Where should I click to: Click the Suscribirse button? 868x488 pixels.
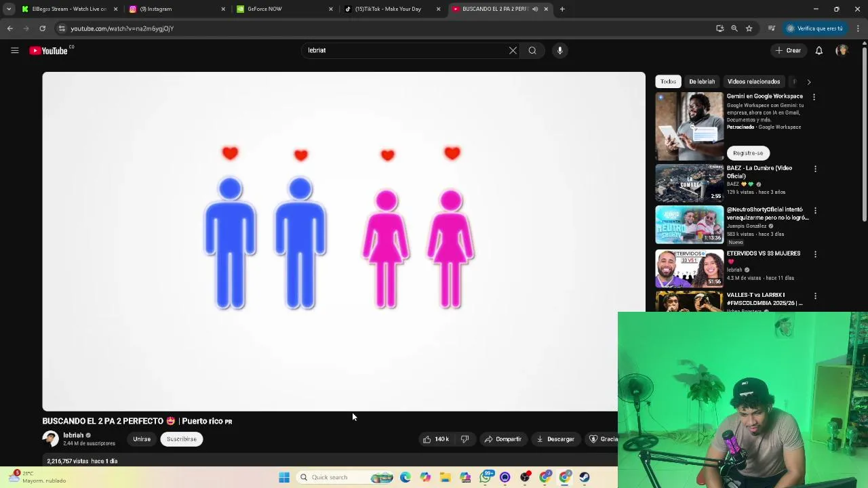(x=182, y=439)
